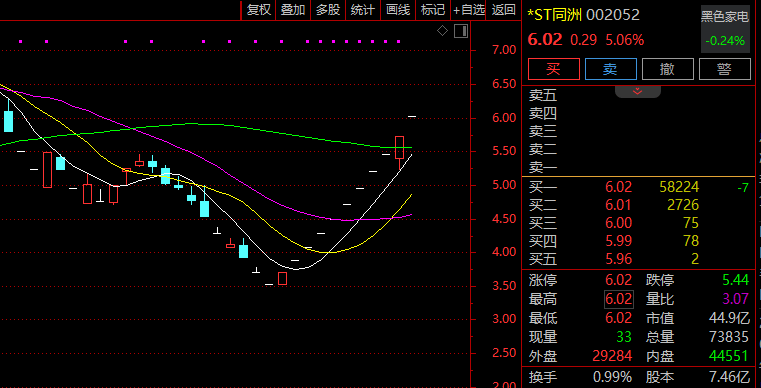Image resolution: width=761 pixels, height=388 pixels.
Task: Activate the 画线 drawing tool
Action: coord(398,10)
